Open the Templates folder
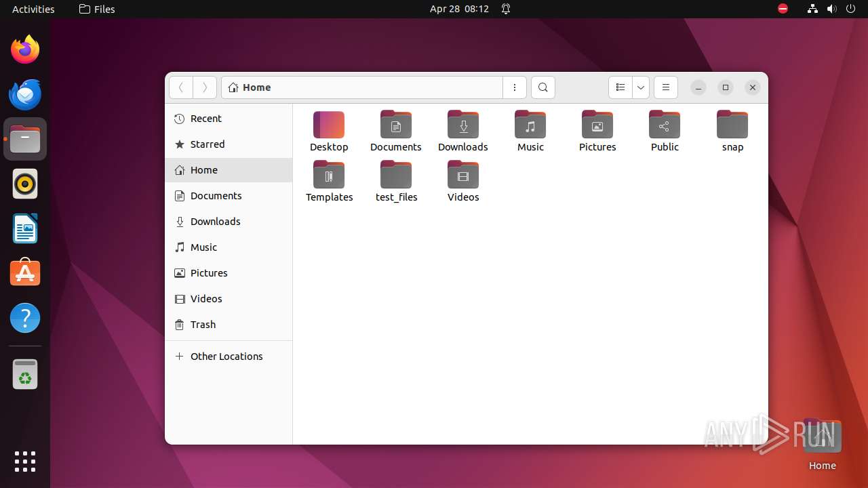This screenshot has width=868, height=488. pos(329,182)
